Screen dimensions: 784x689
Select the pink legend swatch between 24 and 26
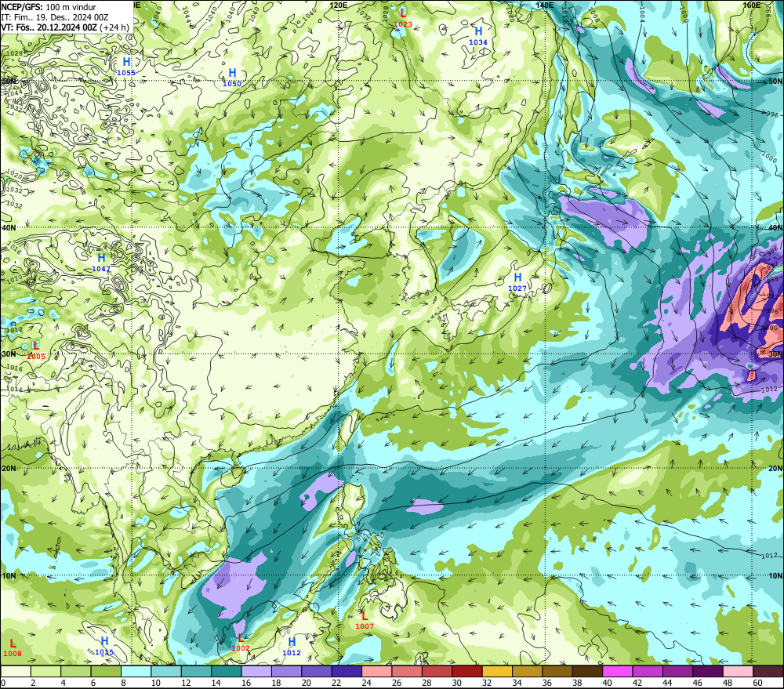(376, 671)
